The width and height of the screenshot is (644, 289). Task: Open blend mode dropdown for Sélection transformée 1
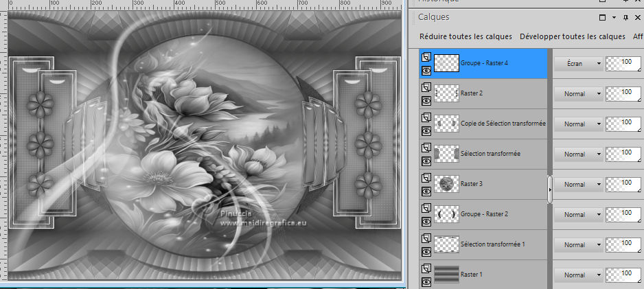578,244
